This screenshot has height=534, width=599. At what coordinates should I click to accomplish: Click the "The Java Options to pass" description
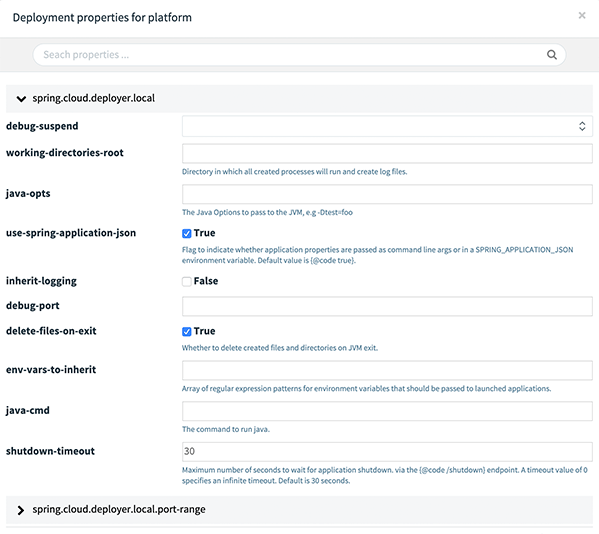click(267, 212)
